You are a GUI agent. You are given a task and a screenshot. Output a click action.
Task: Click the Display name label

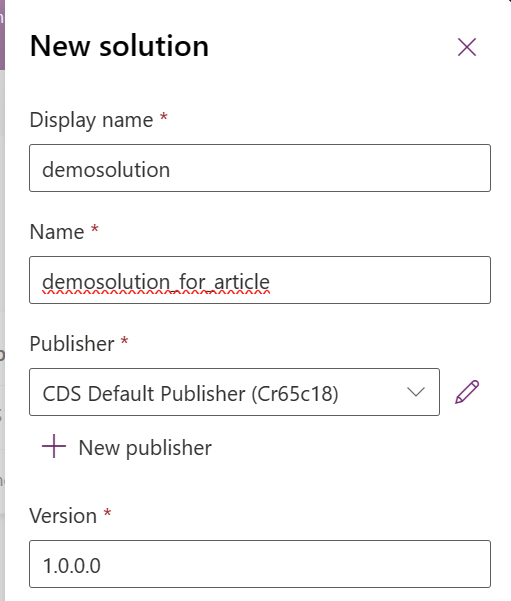[91, 120]
